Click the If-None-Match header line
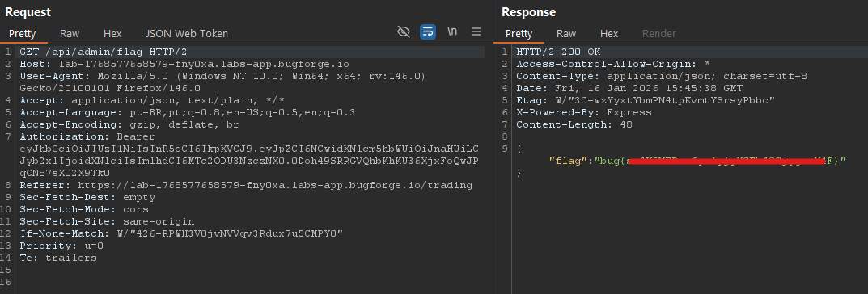Viewport: 868px width, 294px height. [x=181, y=233]
